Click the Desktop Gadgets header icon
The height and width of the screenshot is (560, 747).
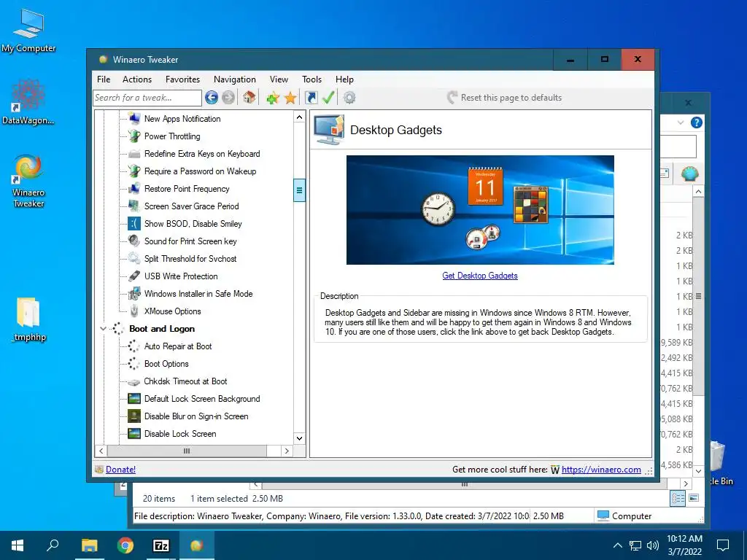pyautogui.click(x=329, y=130)
